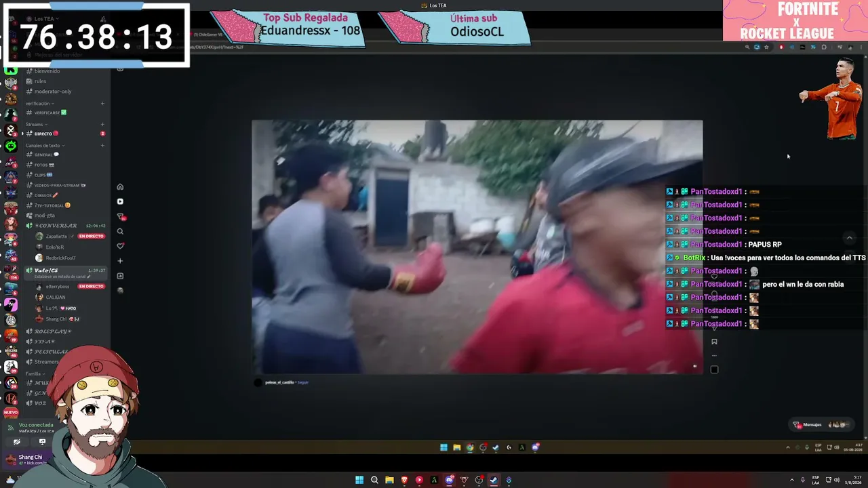
Task: Add a channel to Streams with plus
Action: coord(102,125)
